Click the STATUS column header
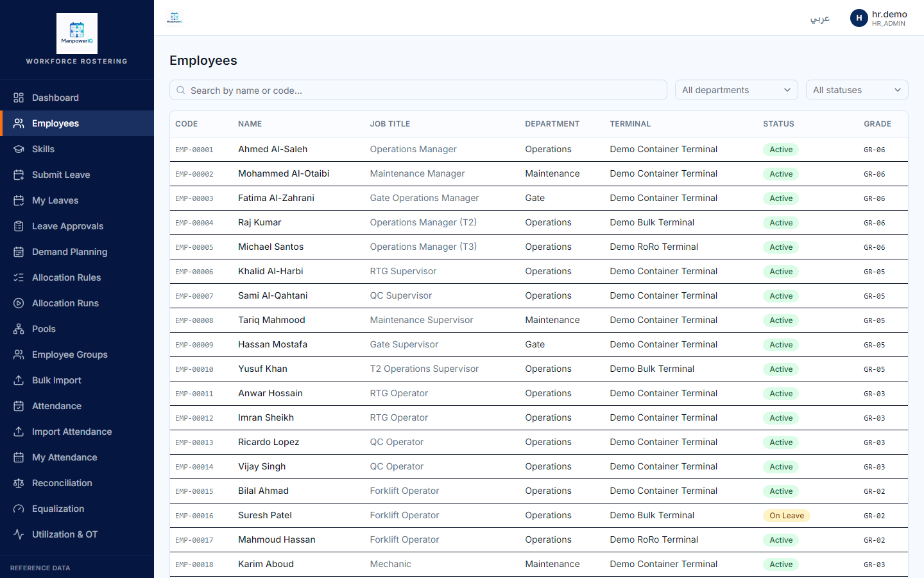 point(778,124)
